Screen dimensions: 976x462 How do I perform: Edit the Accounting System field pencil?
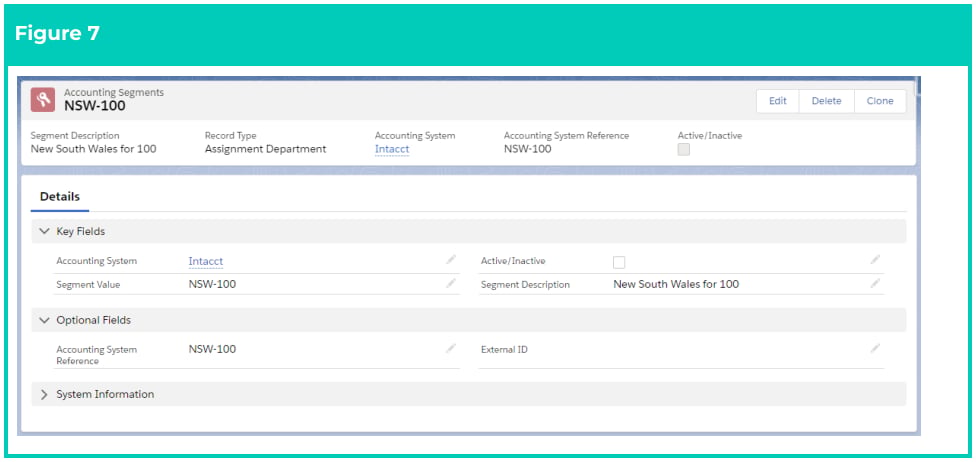[x=451, y=260]
